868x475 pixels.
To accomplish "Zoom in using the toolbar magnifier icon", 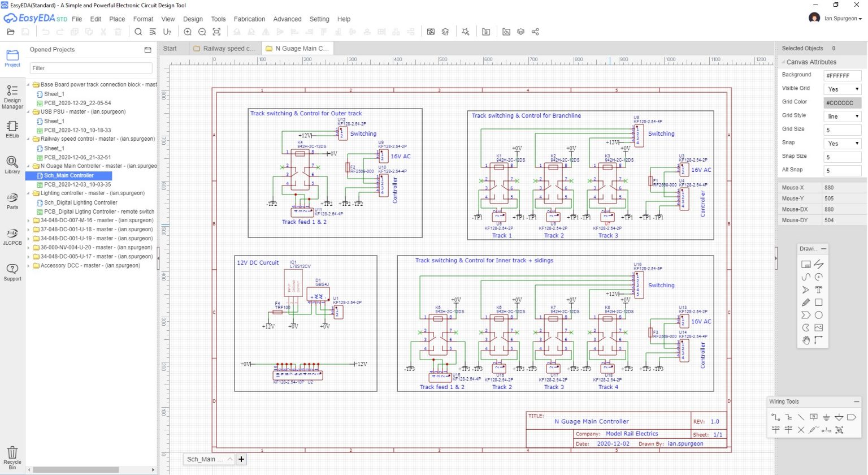I will pos(188,32).
